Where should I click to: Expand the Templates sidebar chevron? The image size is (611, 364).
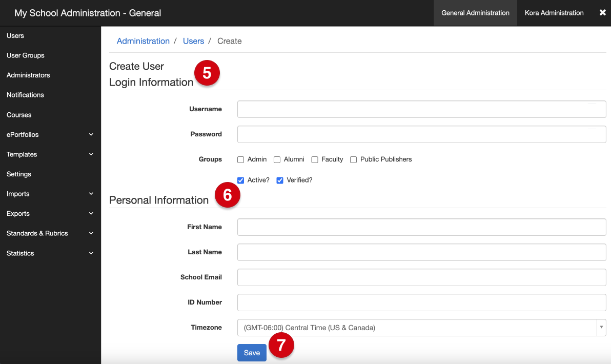[x=91, y=154]
